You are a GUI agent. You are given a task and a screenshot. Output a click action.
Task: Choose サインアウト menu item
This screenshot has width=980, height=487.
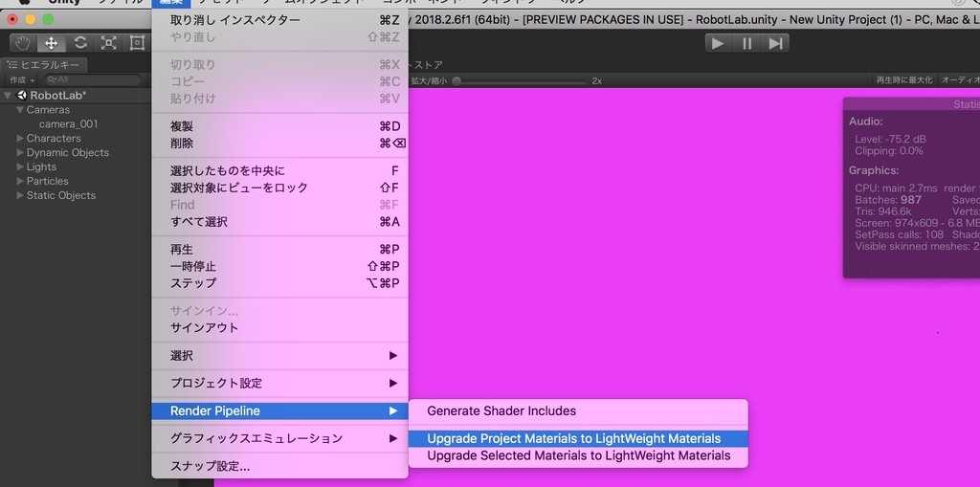point(279,327)
